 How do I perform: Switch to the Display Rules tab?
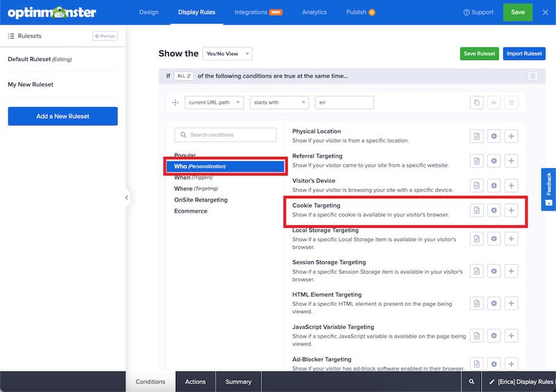click(197, 12)
